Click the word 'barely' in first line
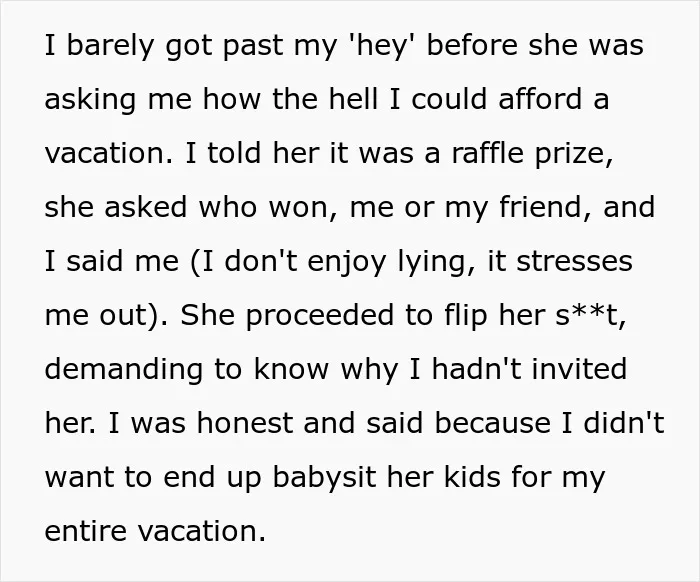Viewport: 700px width, 582px height. 110,46
